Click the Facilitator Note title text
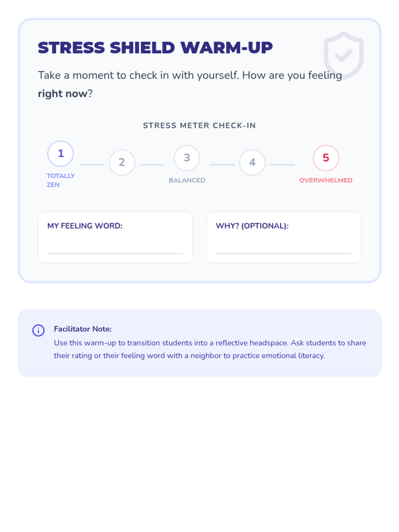The height and width of the screenshot is (532, 399). (x=83, y=329)
